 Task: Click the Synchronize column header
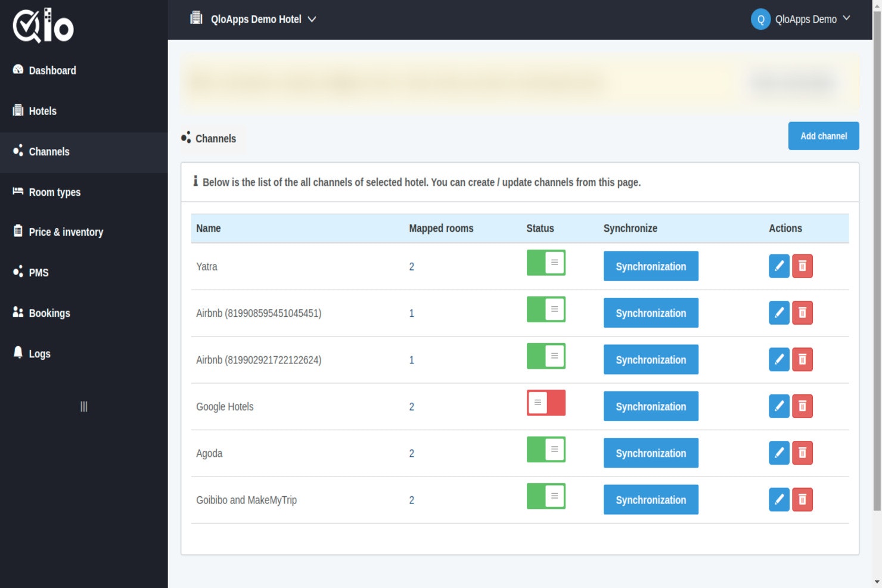click(x=630, y=228)
